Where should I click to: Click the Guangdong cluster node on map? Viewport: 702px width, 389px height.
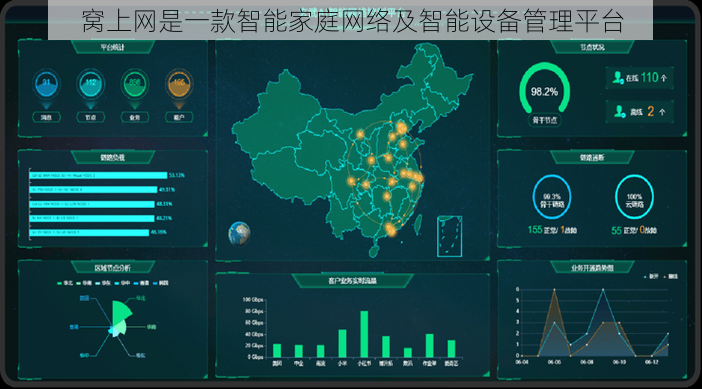[391, 230]
